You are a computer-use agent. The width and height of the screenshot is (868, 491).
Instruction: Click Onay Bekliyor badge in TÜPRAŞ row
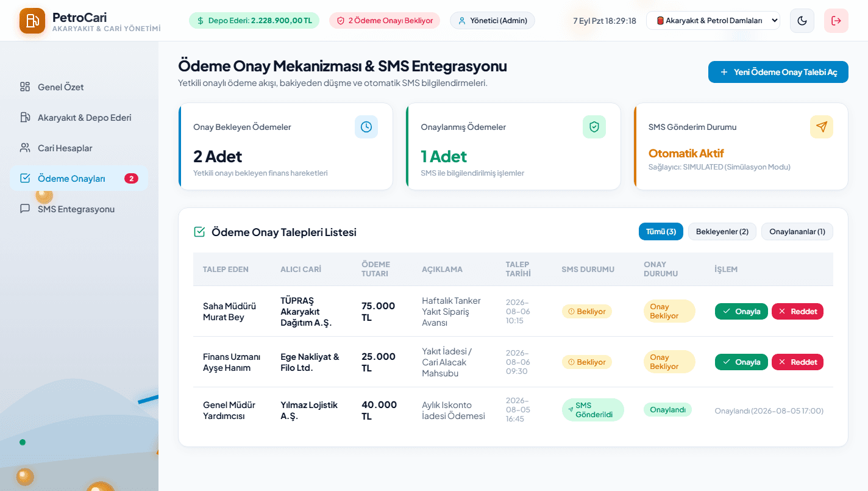[669, 311]
